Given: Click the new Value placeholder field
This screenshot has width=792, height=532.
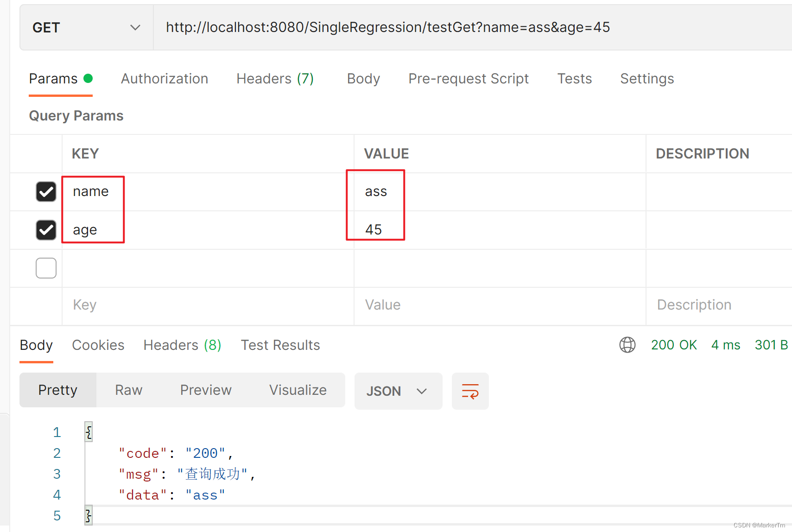Looking at the screenshot, I should click(x=500, y=305).
